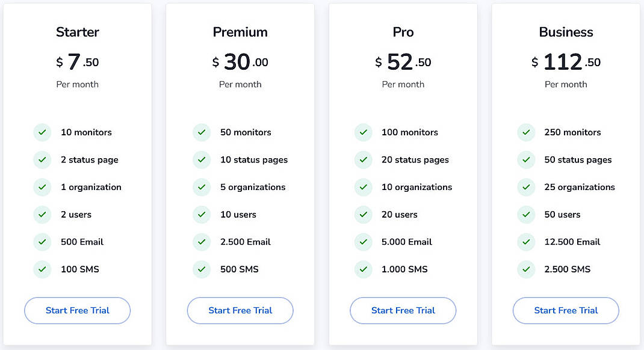This screenshot has height=350, width=644.
Task: Select the Starter plan heading
Action: pyautogui.click(x=77, y=32)
